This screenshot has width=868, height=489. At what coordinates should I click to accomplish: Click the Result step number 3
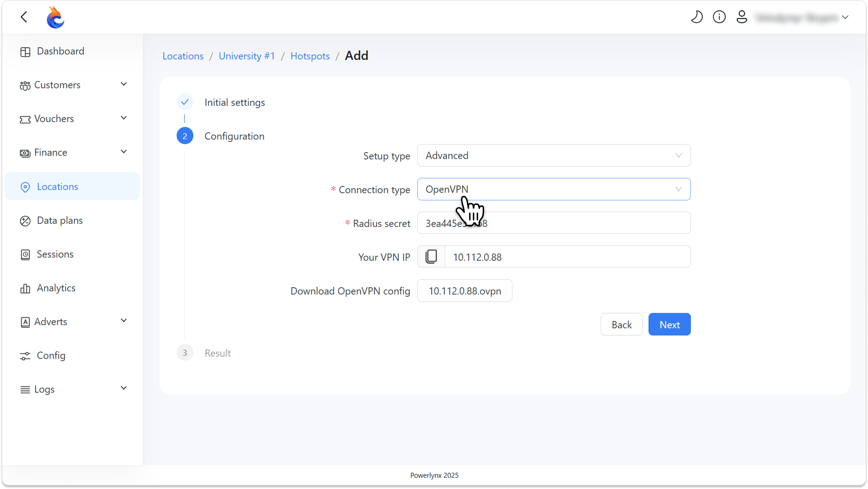click(x=185, y=353)
